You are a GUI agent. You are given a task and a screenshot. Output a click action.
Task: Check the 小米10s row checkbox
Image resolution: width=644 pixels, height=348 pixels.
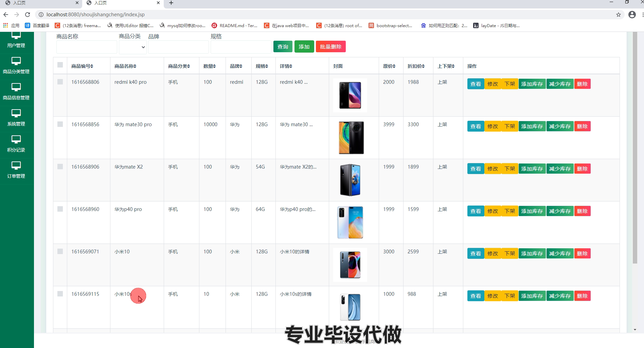pos(60,294)
